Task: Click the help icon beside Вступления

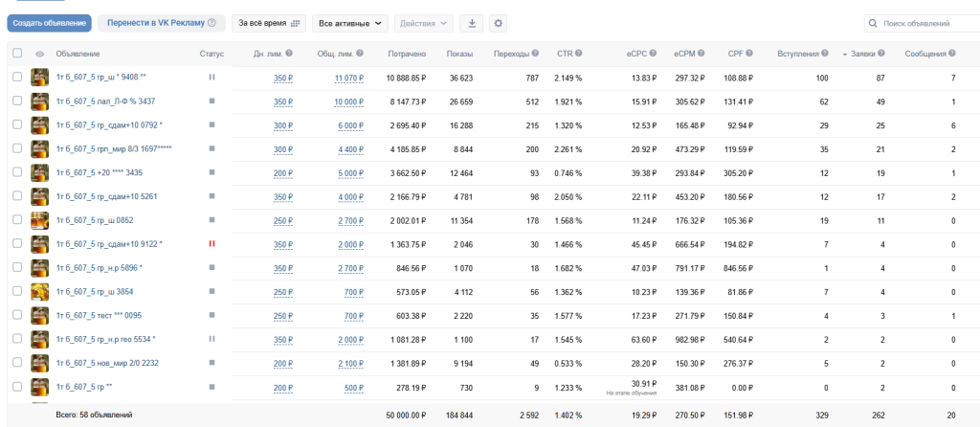Action: pos(825,54)
